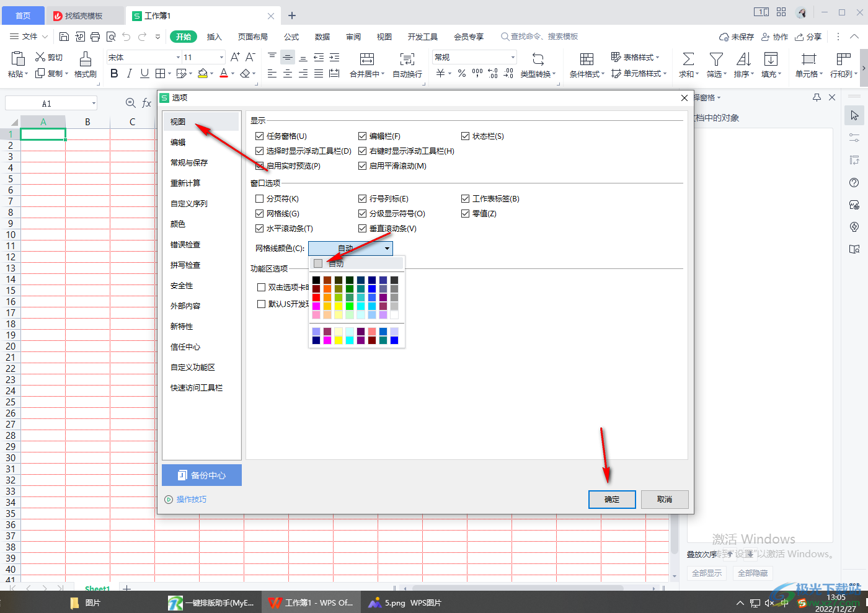This screenshot has width=868, height=613.
Task: Open the number format 常规 dropdown
Action: pyautogui.click(x=513, y=57)
